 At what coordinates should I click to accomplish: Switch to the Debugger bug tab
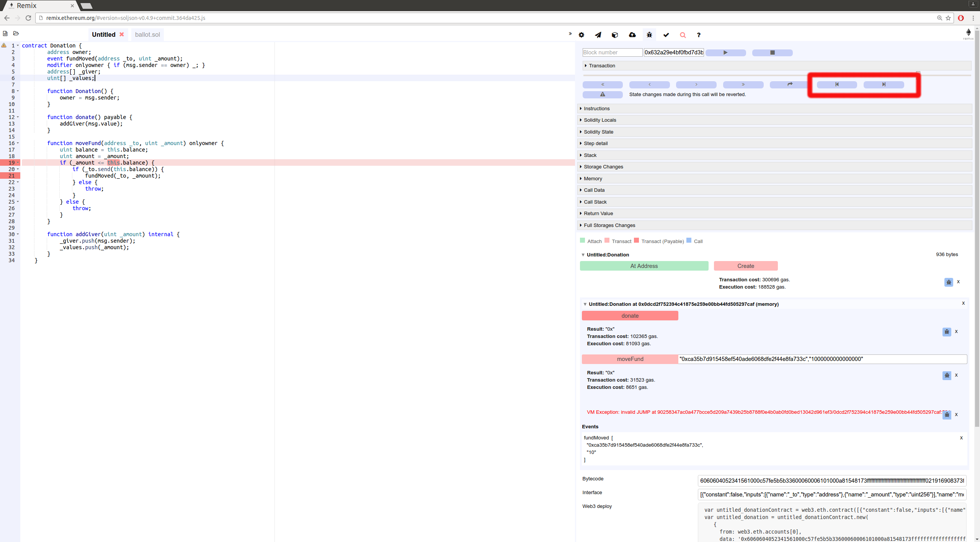point(649,35)
